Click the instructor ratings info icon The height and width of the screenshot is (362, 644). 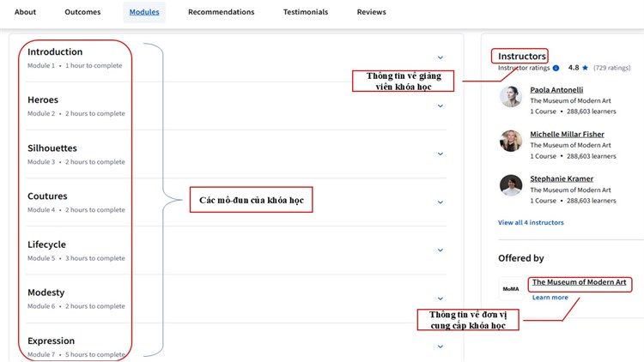(556, 68)
